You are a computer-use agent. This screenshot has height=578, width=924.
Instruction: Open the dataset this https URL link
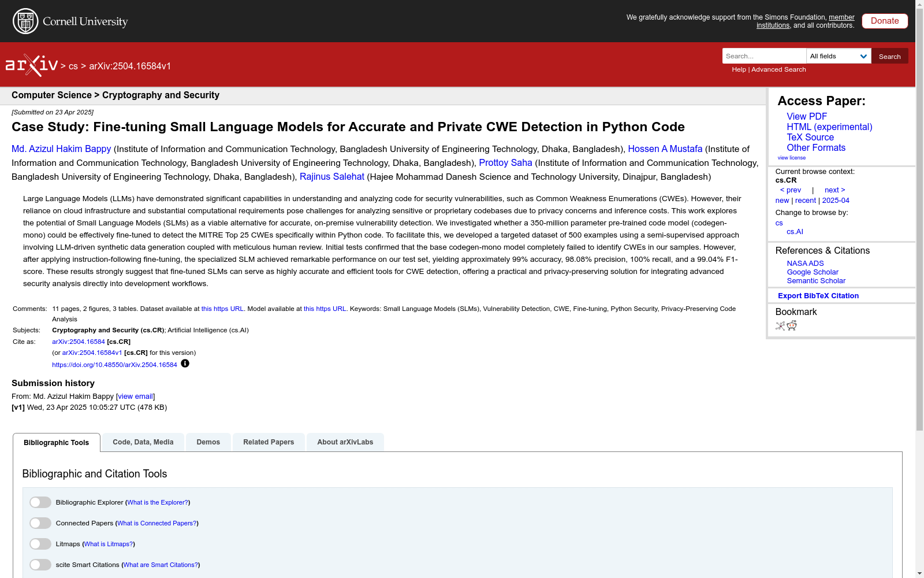[x=222, y=309]
